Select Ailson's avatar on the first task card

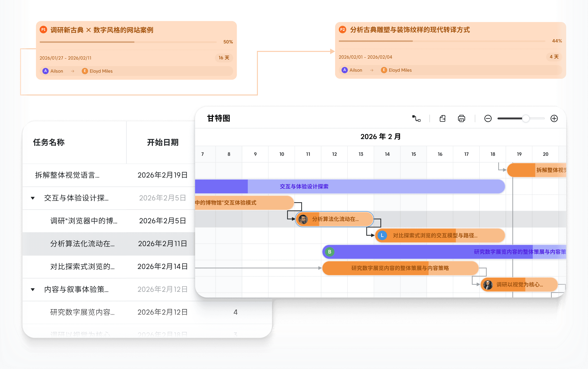point(46,71)
